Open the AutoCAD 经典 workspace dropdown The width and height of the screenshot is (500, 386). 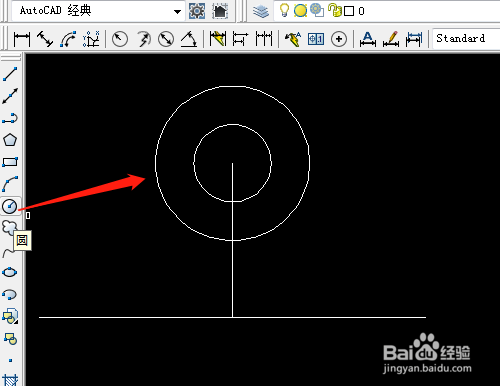178,12
